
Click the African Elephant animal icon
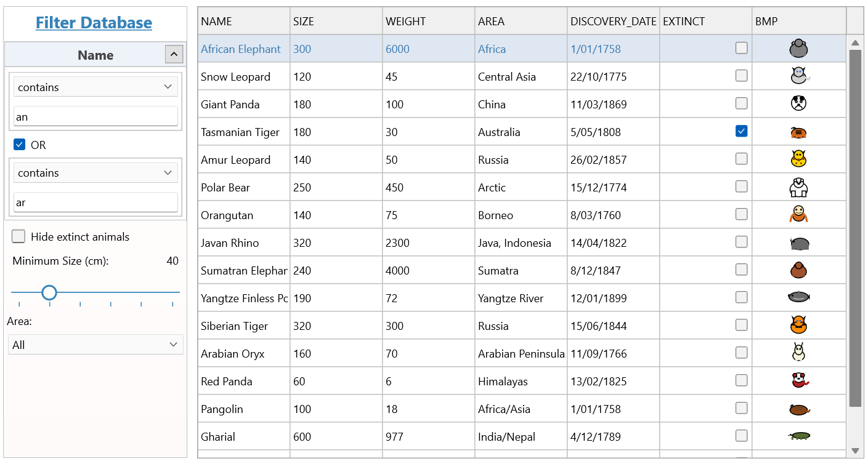pyautogui.click(x=798, y=49)
